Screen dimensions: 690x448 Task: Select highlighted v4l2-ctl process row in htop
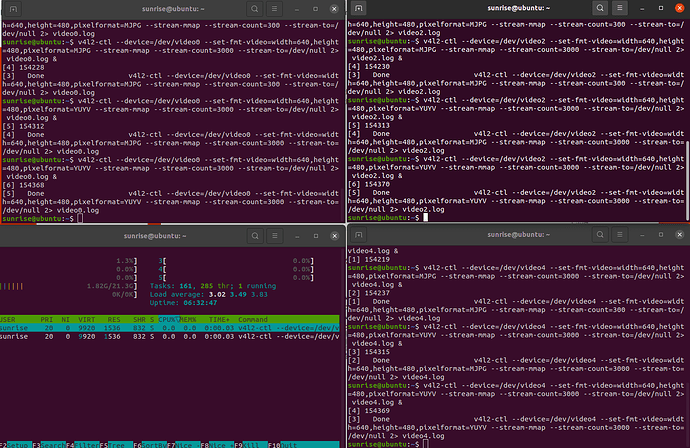tap(169, 328)
